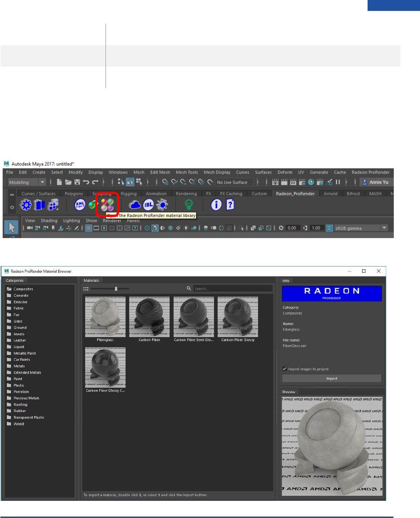
Task: Toggle the viewport film gate button
Action: [x=96, y=228]
